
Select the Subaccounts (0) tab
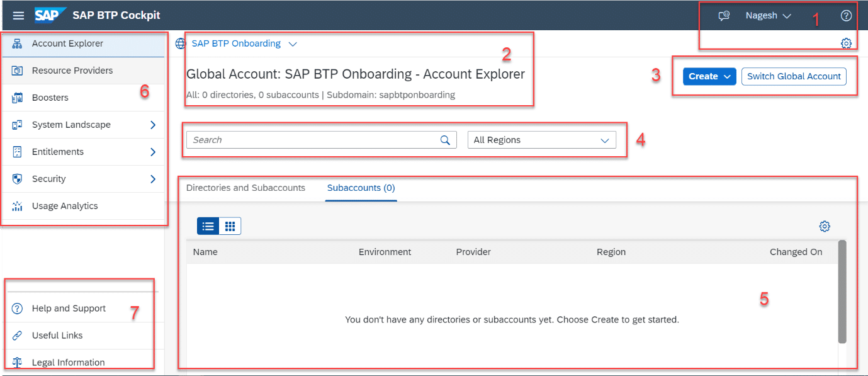[x=361, y=187]
